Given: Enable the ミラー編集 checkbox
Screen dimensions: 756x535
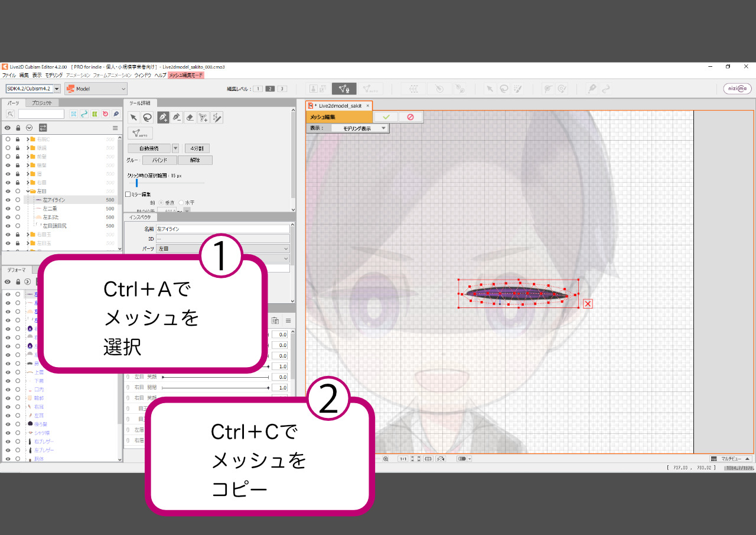Looking at the screenshot, I should point(128,194).
